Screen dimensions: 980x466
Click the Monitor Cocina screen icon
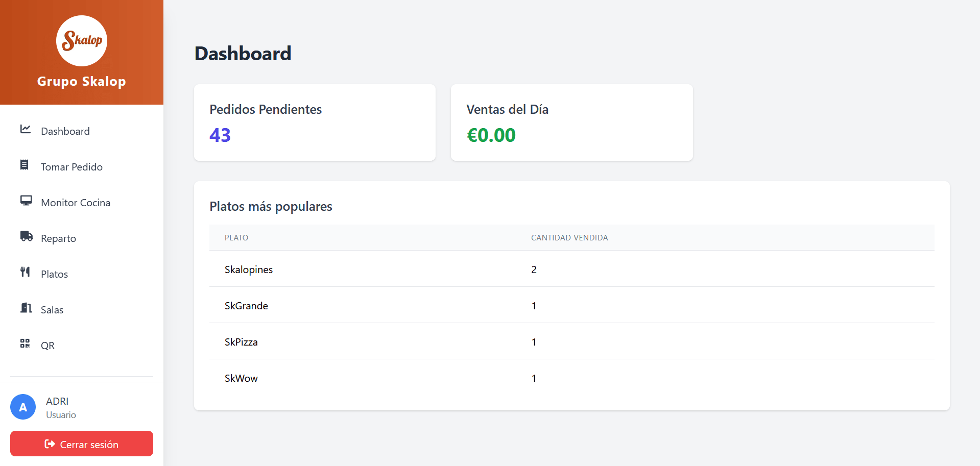(x=25, y=201)
